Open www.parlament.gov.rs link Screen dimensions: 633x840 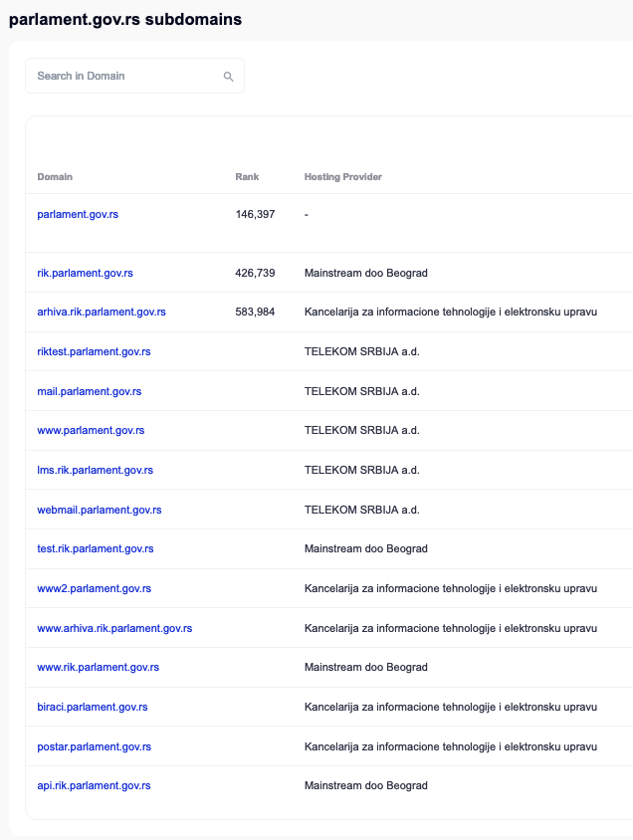[91, 430]
